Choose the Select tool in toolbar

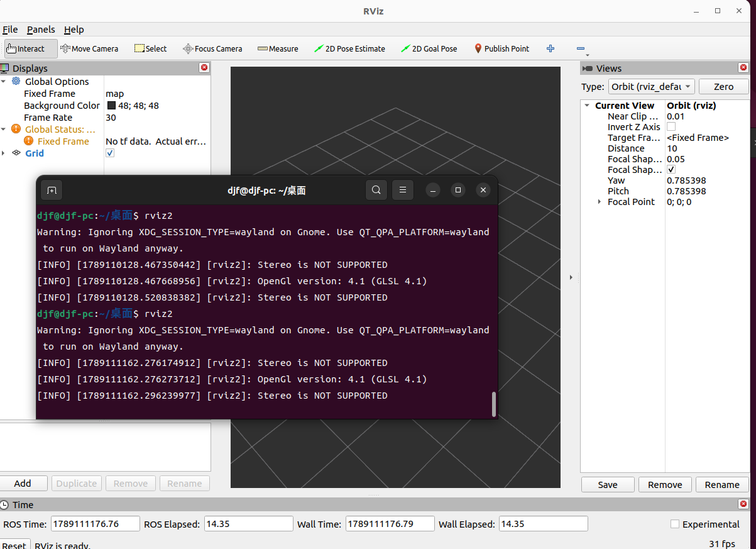tap(151, 48)
